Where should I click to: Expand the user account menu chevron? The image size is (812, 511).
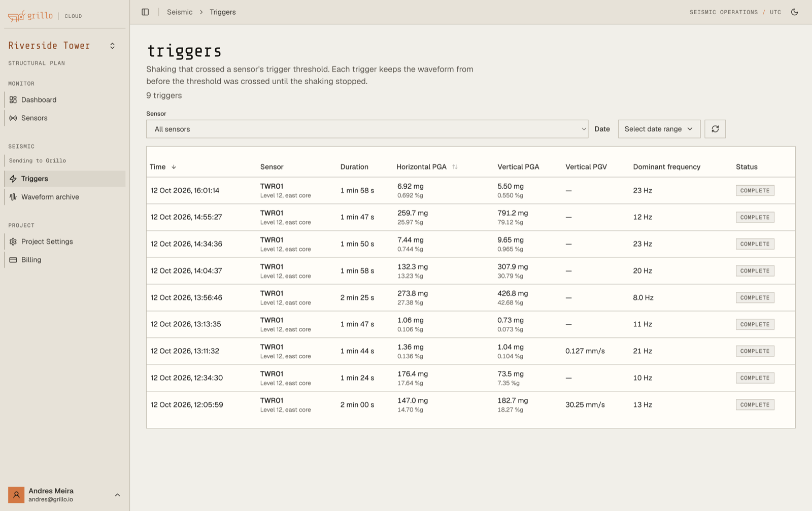(x=117, y=495)
